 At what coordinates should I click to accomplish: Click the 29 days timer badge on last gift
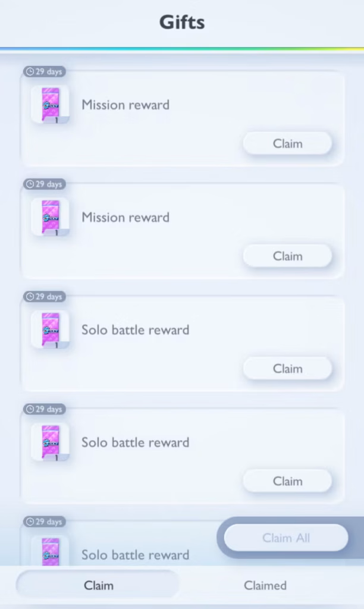44,522
